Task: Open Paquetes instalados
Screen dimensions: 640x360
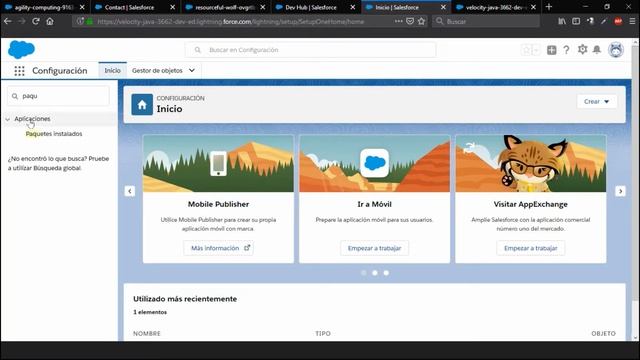Action: coord(54,134)
